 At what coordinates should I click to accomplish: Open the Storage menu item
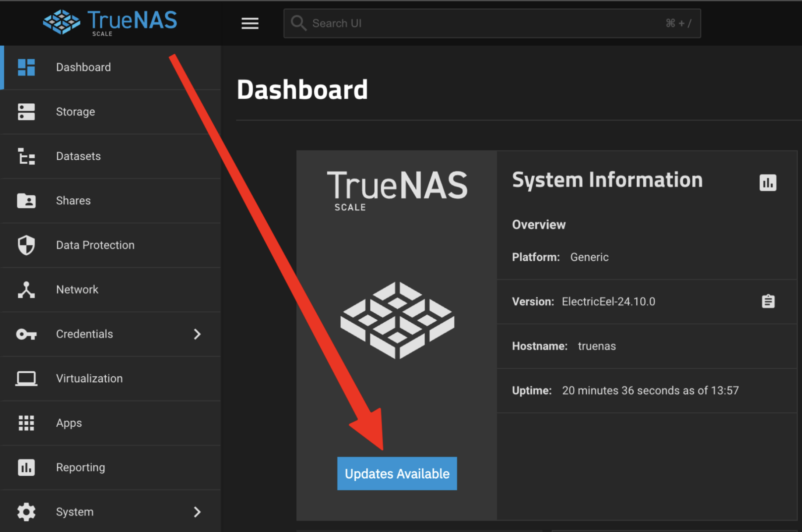pyautogui.click(x=75, y=112)
